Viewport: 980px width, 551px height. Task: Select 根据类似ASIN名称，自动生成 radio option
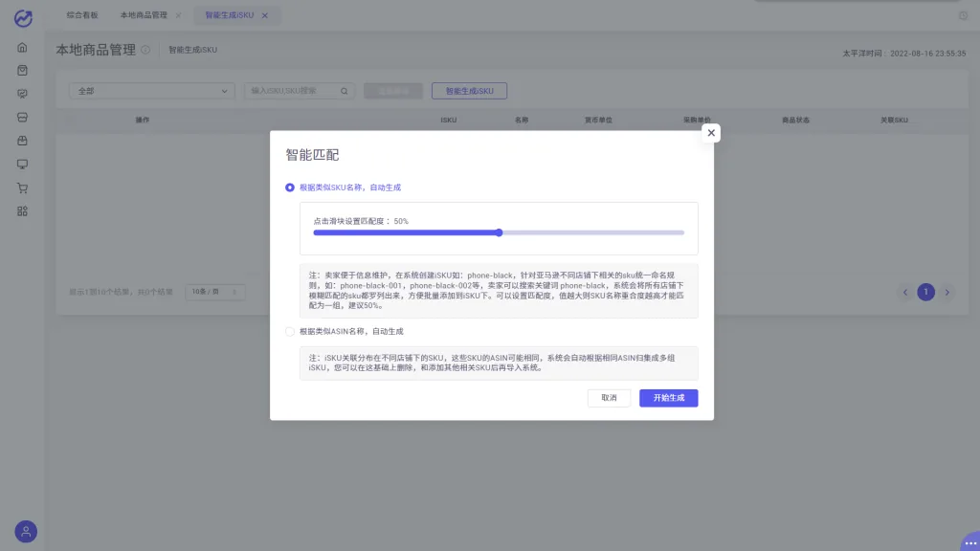pyautogui.click(x=289, y=332)
